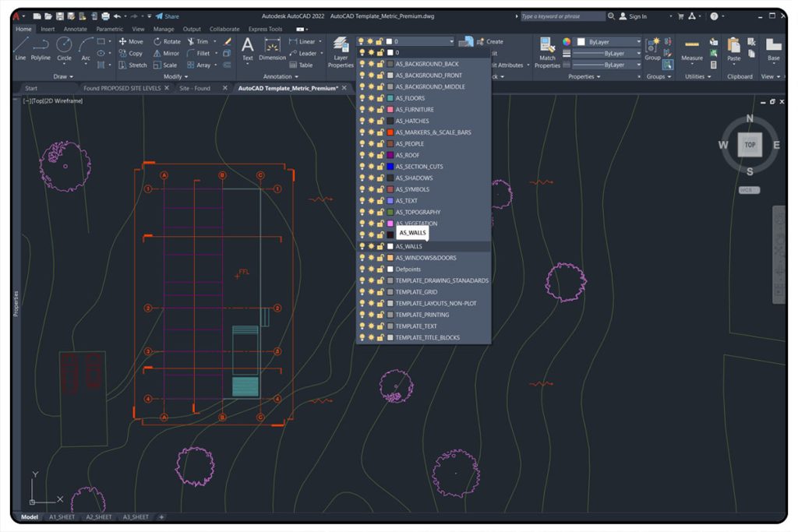Select the Dimension tool
Image resolution: width=798 pixels, height=532 pixels.
[x=272, y=49]
